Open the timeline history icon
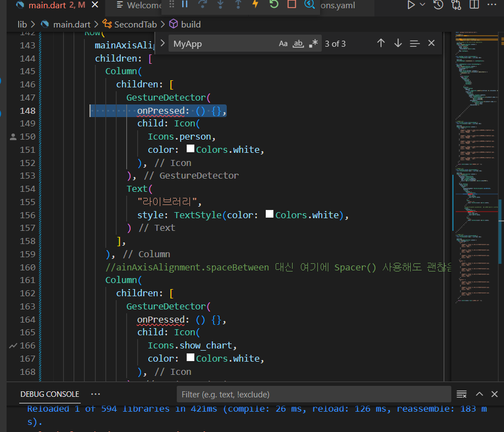This screenshot has height=432, width=504. click(439, 5)
